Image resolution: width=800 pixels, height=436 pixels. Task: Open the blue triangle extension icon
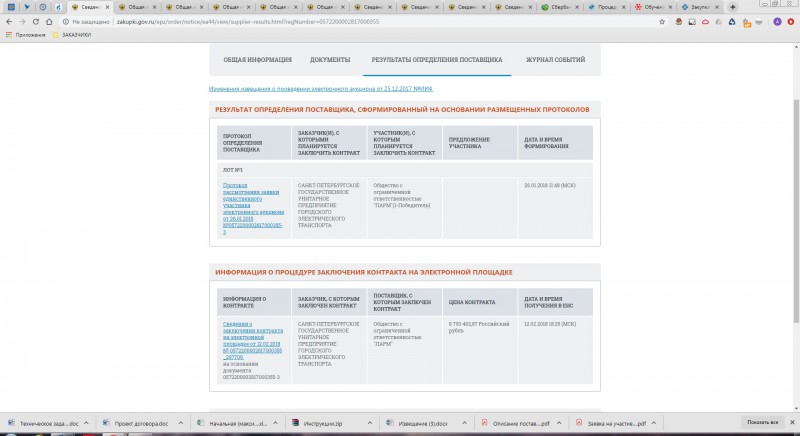732,22
